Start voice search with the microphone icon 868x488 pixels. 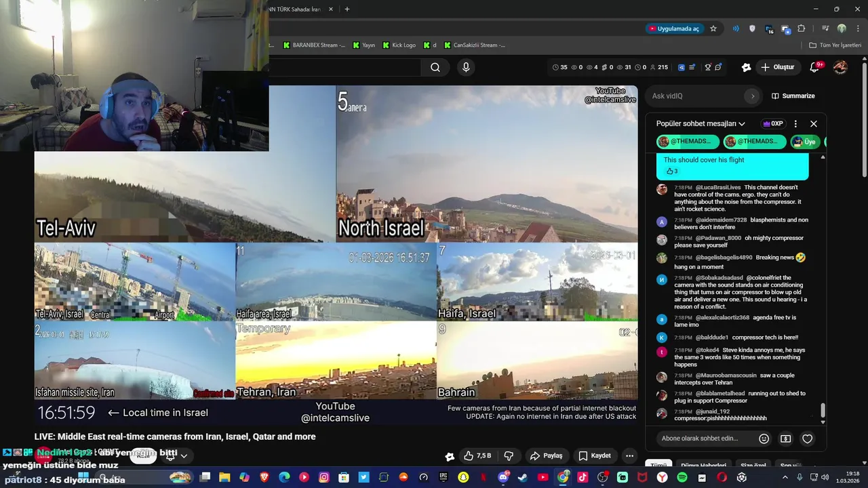tap(466, 67)
